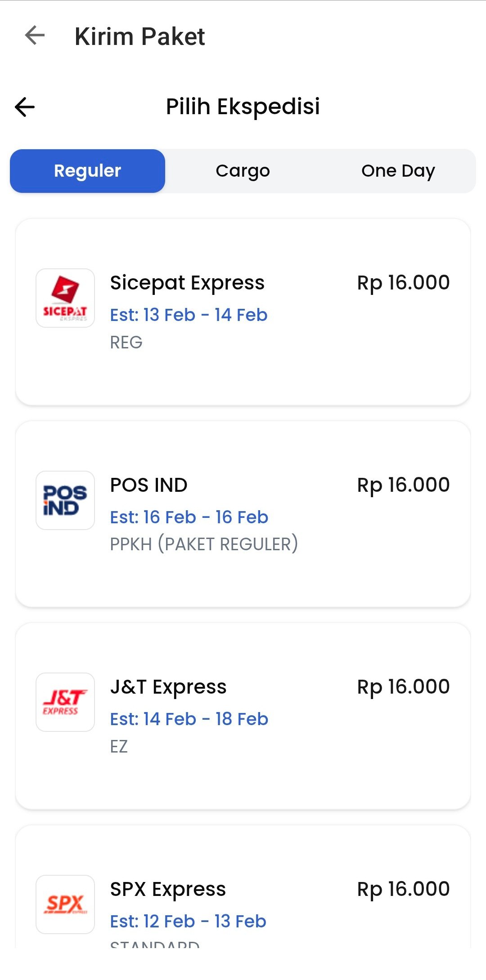Pick SPX Express courier name
Viewport: 486px width, 980px height.
pos(168,889)
